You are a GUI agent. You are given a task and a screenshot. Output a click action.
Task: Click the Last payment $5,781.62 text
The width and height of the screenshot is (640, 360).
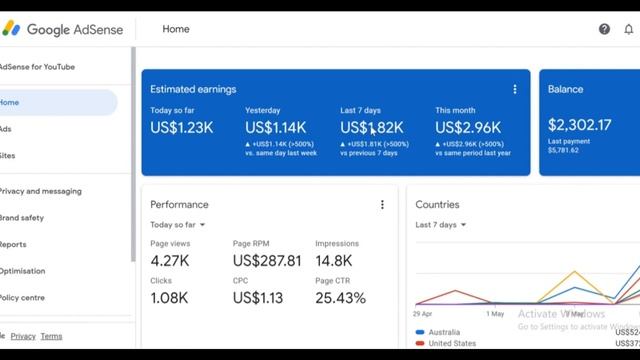point(569,146)
